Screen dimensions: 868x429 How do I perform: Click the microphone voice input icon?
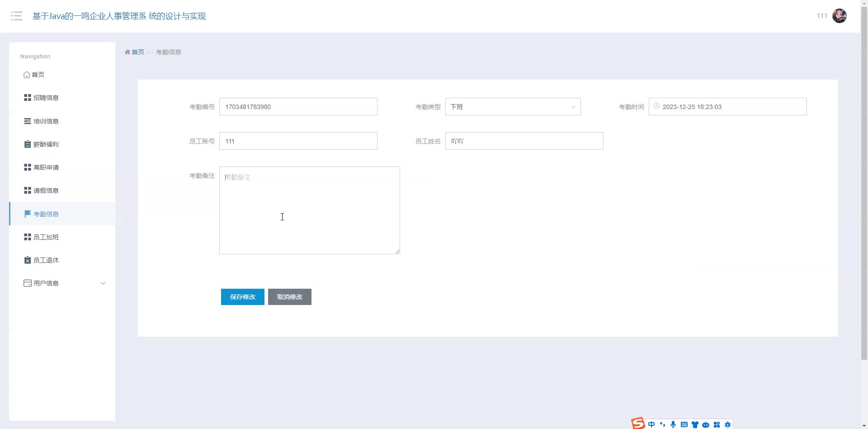673,424
